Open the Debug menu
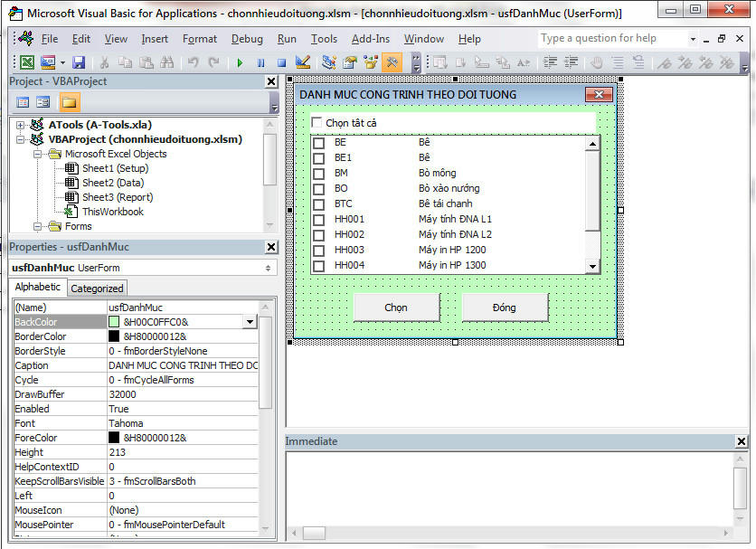 [x=247, y=39]
